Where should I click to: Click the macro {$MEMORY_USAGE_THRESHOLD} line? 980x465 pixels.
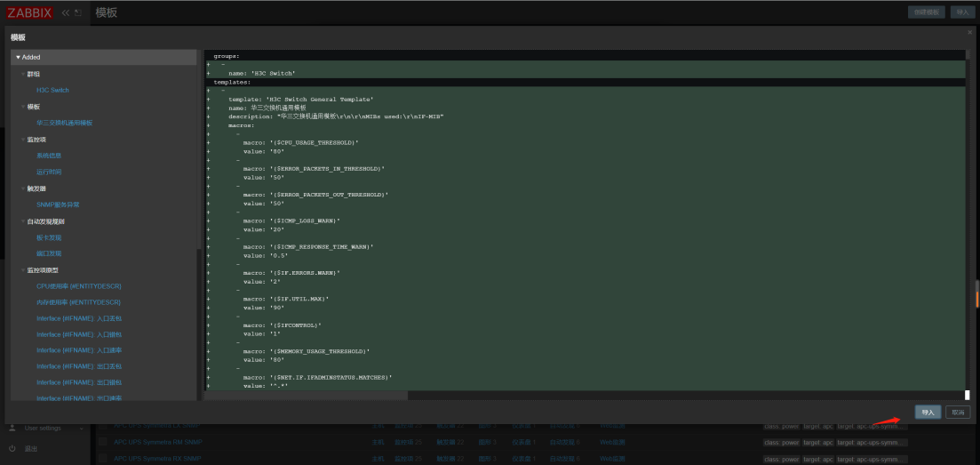coord(307,351)
